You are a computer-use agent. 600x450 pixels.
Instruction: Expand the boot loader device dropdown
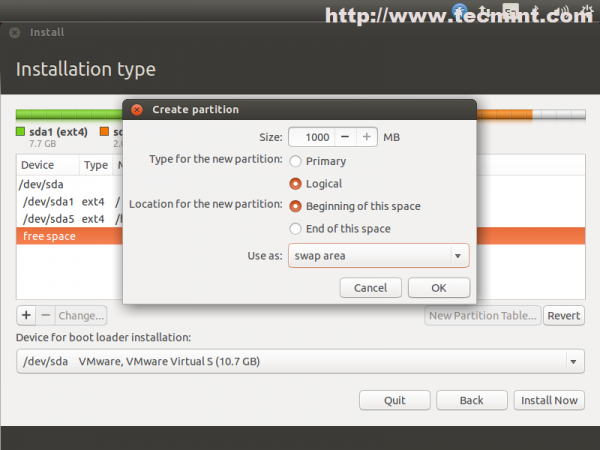(x=300, y=361)
